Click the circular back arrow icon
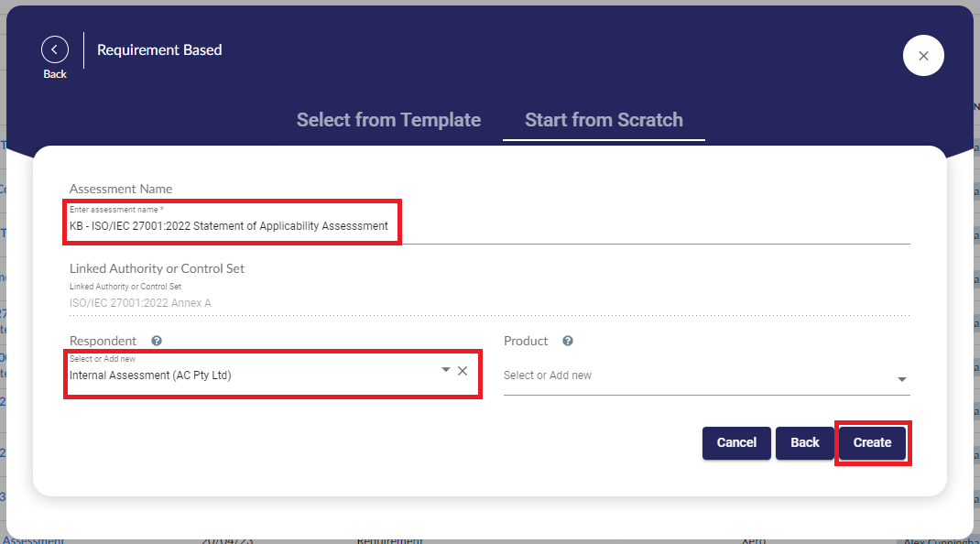Screen dimensions: 980x544 click(x=55, y=49)
